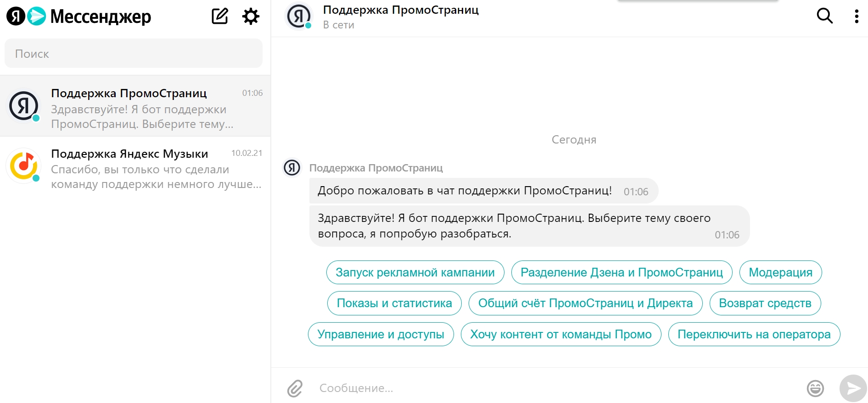Image resolution: width=868 pixels, height=403 pixels.
Task: Click the bot greeting message Здравствуйте bubble
Action: [529, 226]
